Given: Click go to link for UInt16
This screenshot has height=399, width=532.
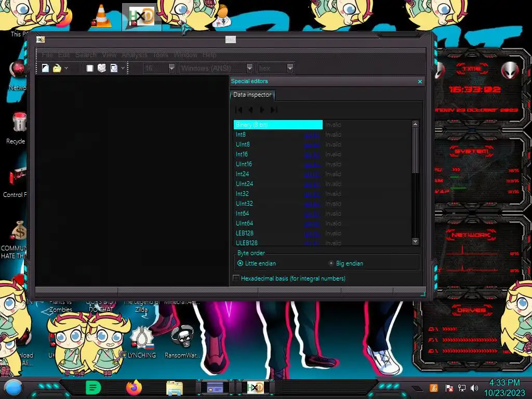Looking at the screenshot, I should coord(312,165).
